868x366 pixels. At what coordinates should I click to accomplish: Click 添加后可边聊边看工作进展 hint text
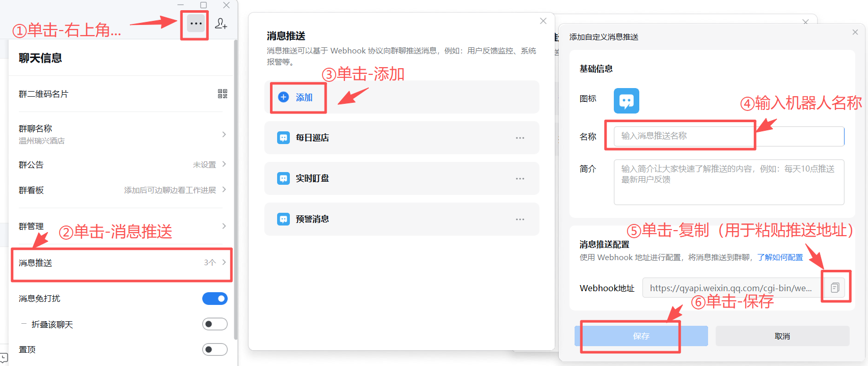point(170,190)
